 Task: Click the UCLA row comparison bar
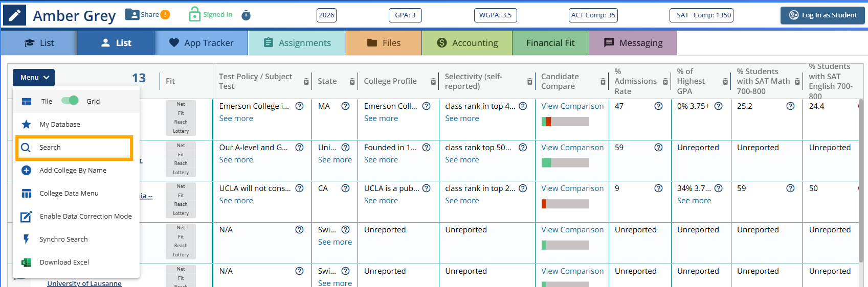pos(565,204)
